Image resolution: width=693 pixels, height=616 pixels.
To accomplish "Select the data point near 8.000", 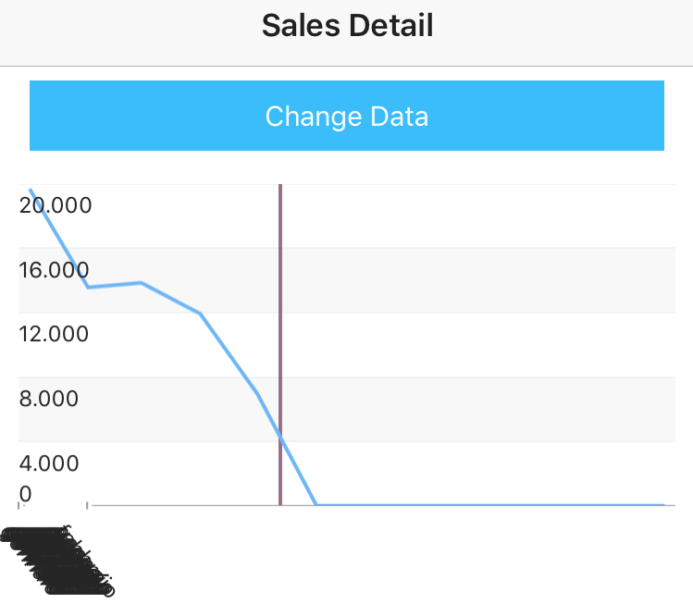I will click(x=257, y=393).
